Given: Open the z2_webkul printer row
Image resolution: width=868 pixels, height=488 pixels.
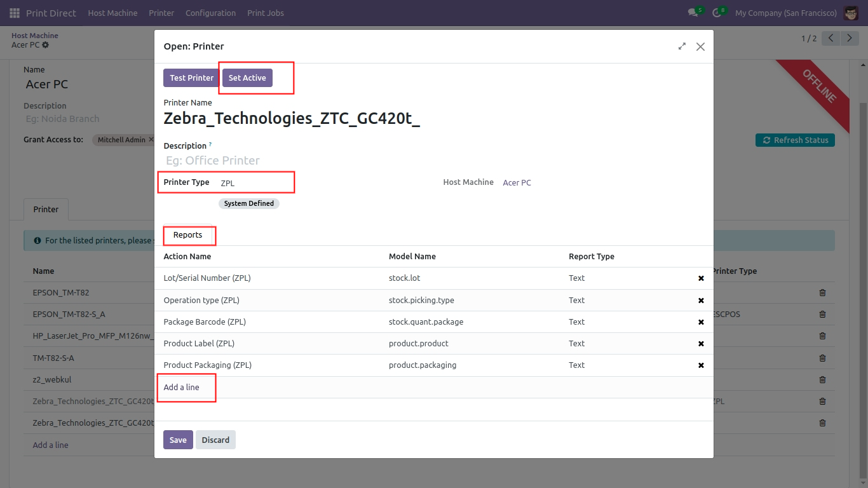Looking at the screenshot, I should click(52, 380).
